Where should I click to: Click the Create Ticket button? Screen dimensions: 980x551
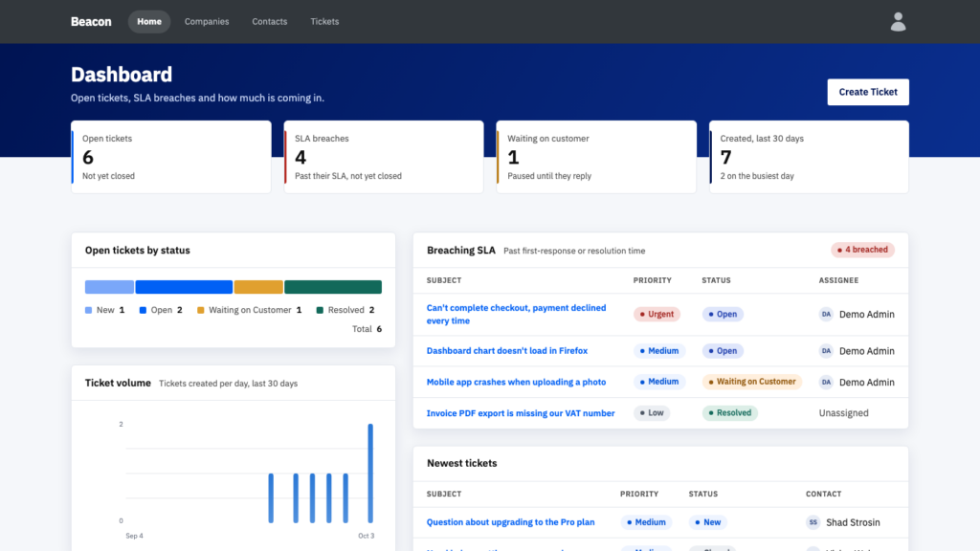(867, 92)
